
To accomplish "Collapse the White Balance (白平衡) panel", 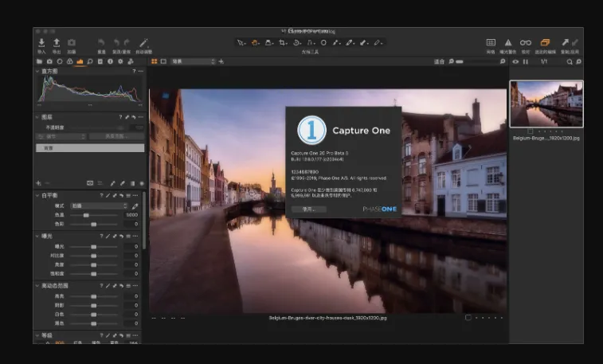I will [37, 195].
